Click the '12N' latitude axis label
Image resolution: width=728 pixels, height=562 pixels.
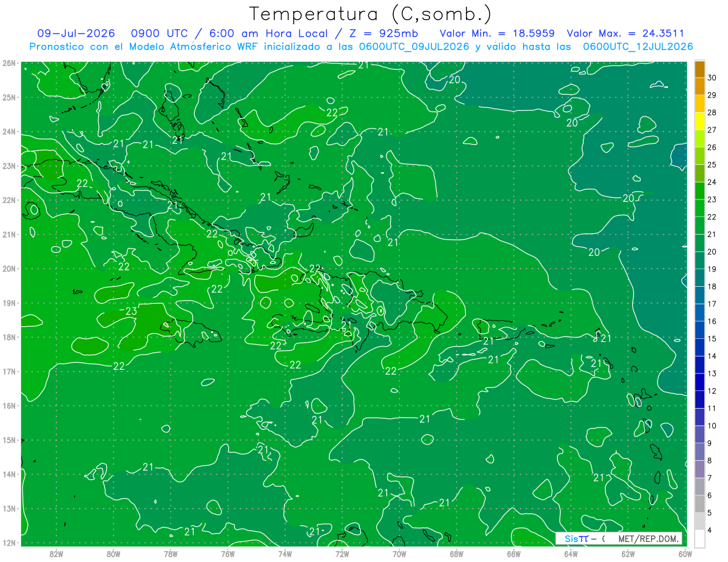point(8,543)
